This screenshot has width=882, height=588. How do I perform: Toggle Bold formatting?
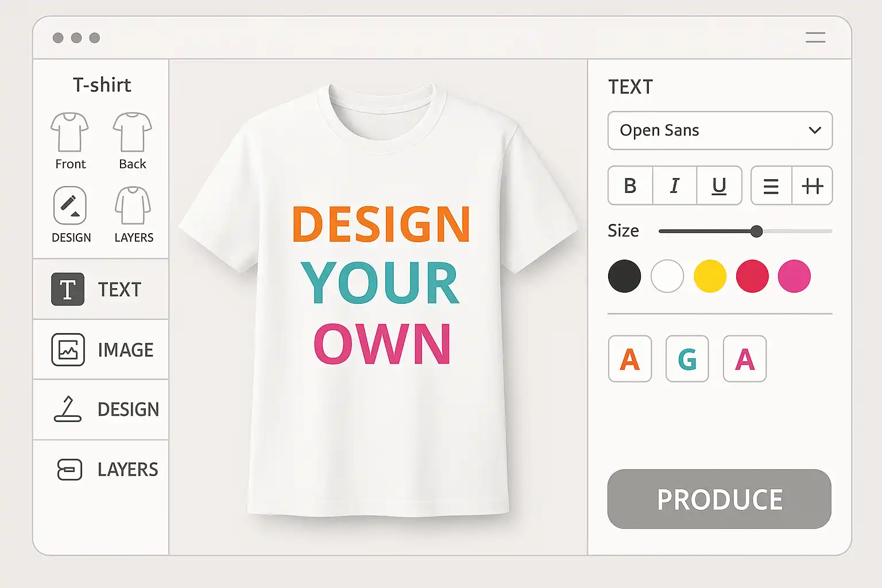tap(630, 186)
